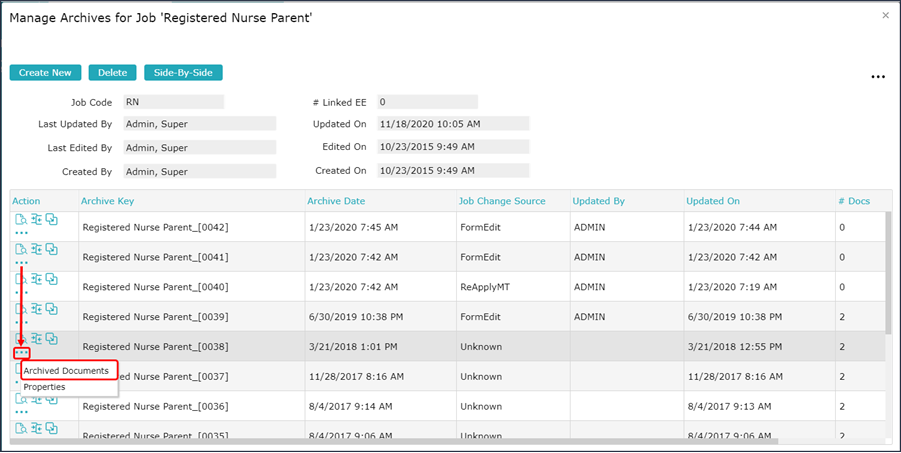Click the view document icon for Registered Nurse Parent_[0036]
Viewport: 901px width, 453px height.
point(21,399)
